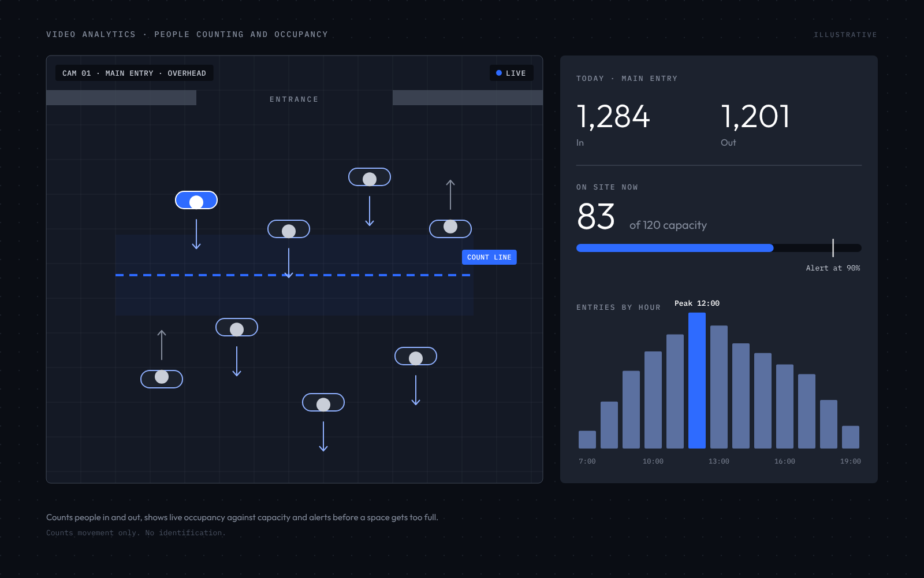This screenshot has width=924, height=578.
Task: Click the blue LIVE status indicator
Action: [511, 73]
